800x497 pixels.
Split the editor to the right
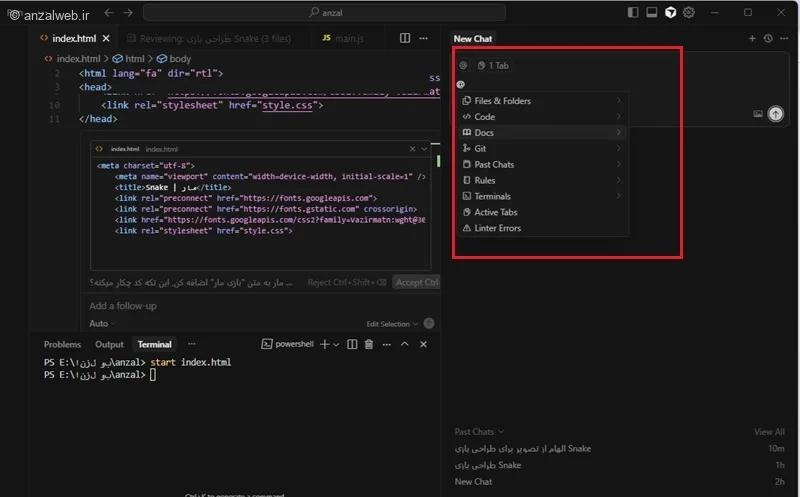tap(405, 38)
